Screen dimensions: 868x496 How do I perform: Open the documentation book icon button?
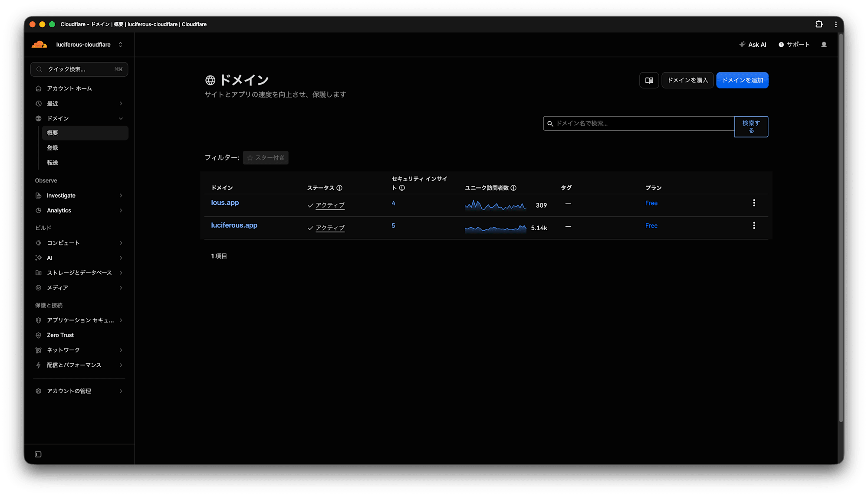(x=649, y=80)
